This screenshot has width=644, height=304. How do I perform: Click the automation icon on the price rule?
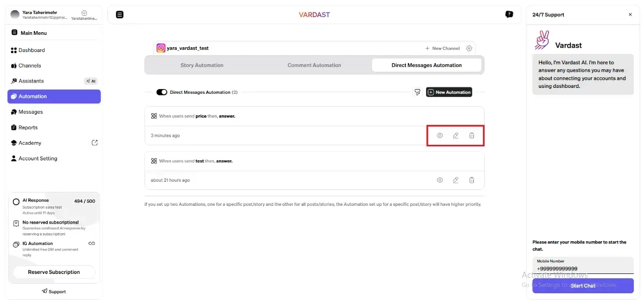click(154, 116)
